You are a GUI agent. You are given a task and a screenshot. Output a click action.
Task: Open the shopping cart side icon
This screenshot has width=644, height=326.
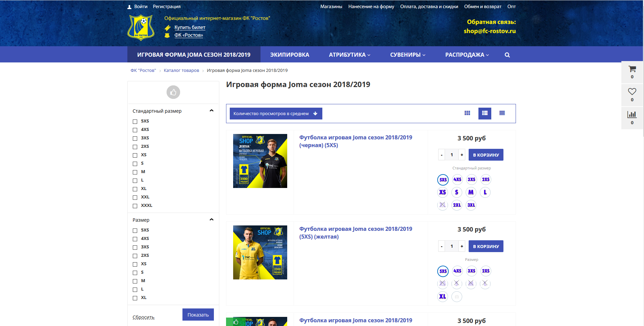tap(632, 69)
